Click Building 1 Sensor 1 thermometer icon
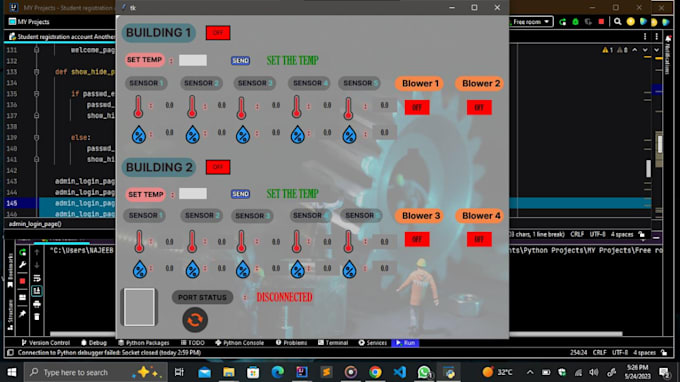Image resolution: width=680 pixels, height=382 pixels. tap(138, 107)
